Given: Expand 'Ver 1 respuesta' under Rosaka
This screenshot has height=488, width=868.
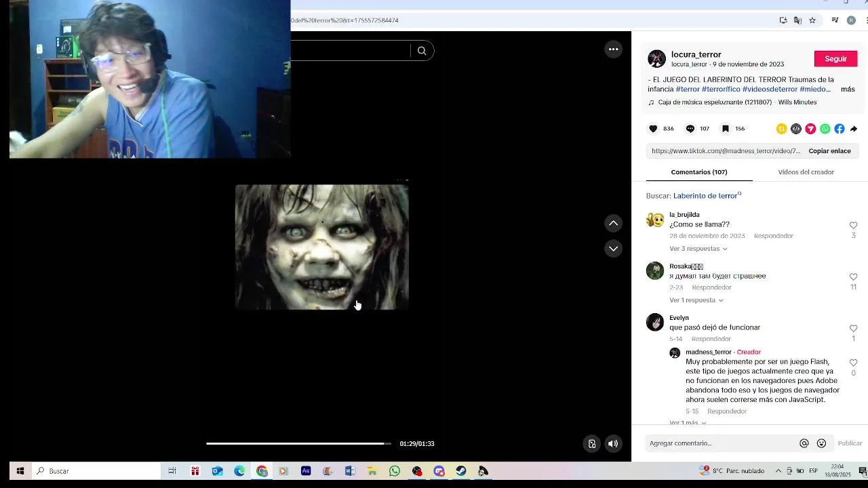Looking at the screenshot, I should pyautogui.click(x=696, y=300).
